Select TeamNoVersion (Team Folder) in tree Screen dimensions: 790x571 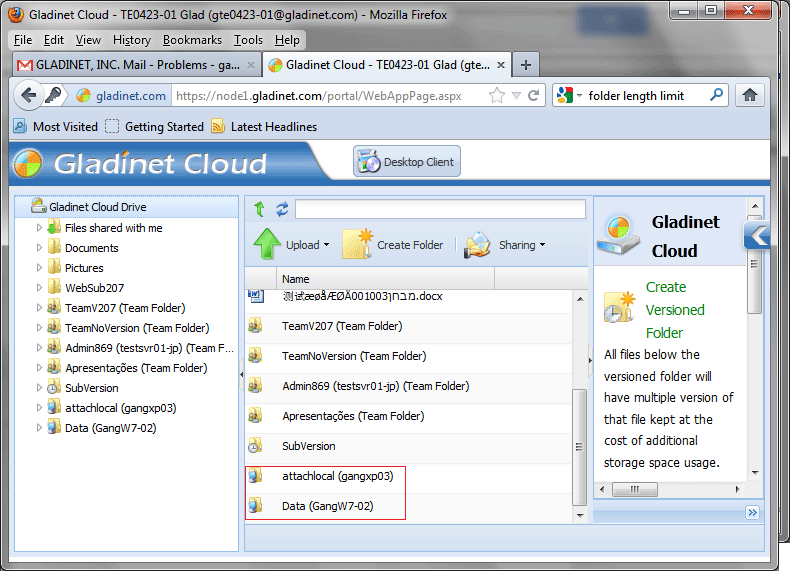[137, 328]
